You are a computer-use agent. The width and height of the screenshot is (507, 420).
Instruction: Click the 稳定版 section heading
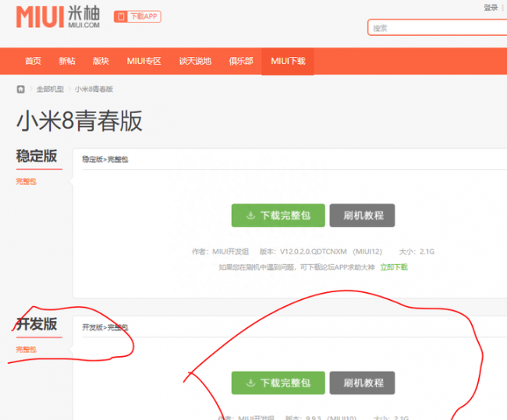pos(37,156)
